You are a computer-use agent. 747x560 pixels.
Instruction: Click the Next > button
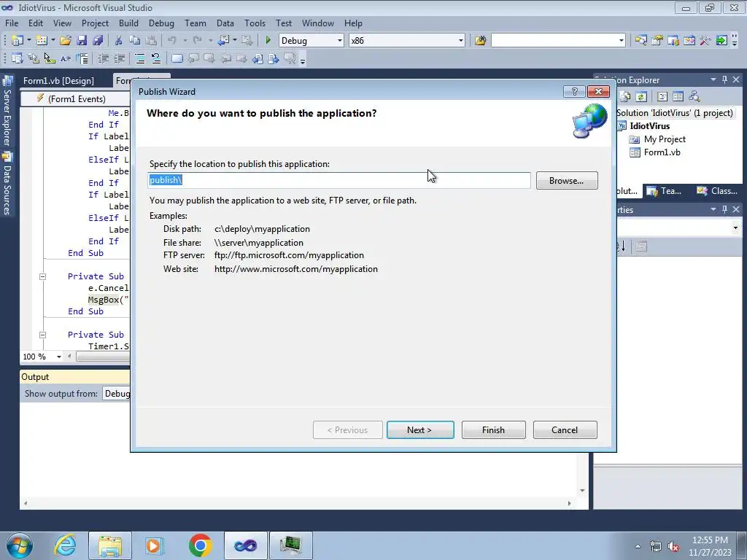(x=419, y=430)
